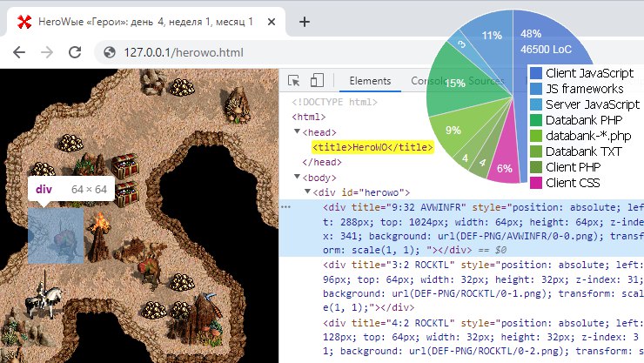The image size is (644, 363).
Task: Click the upper treasure chest on the map
Action: [124, 165]
